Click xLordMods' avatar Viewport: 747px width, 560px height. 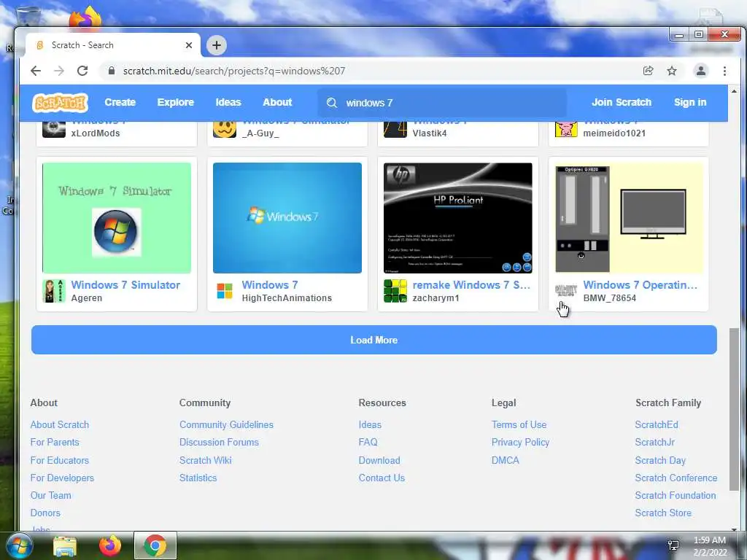54,129
